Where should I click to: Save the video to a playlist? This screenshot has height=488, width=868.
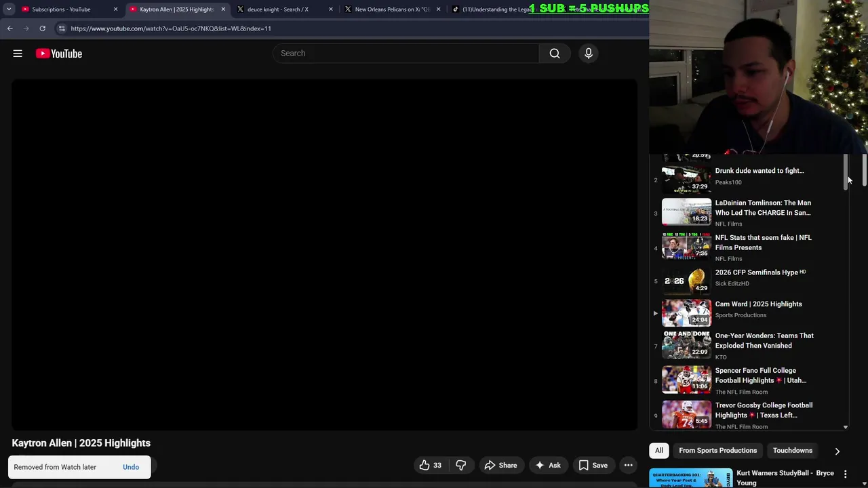pos(593,466)
